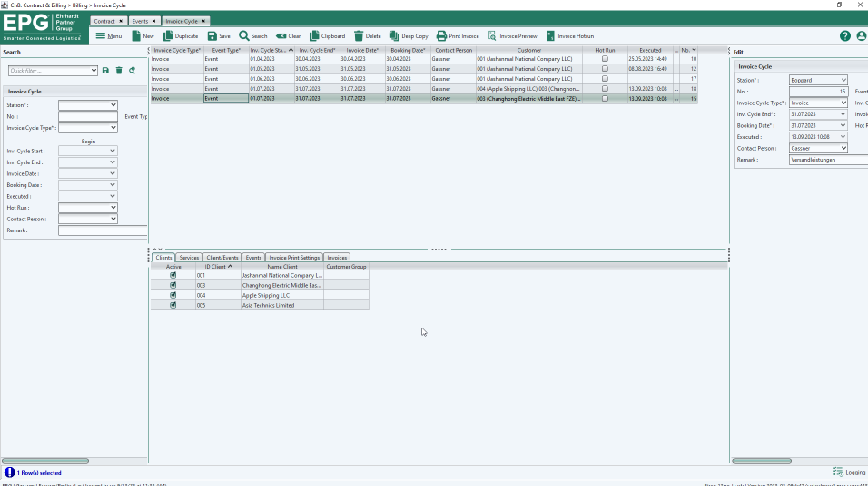Click the Duplicate toolbar icon
The image size is (868, 490).
coord(168,36)
